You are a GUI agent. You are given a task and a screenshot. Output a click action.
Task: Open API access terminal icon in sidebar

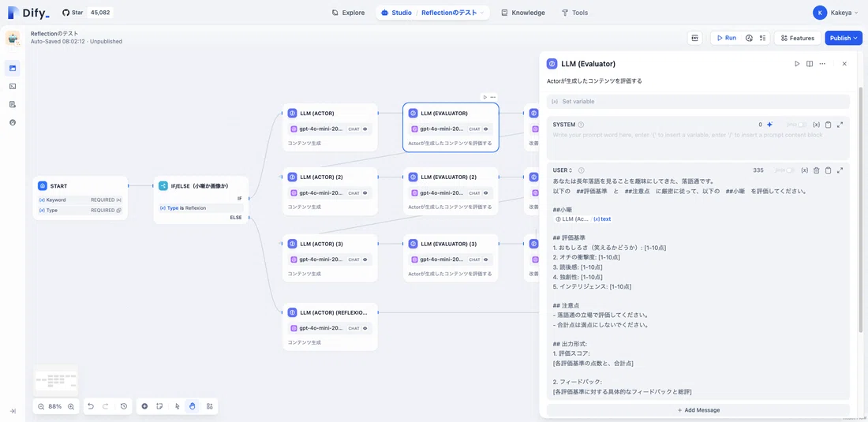tap(13, 86)
